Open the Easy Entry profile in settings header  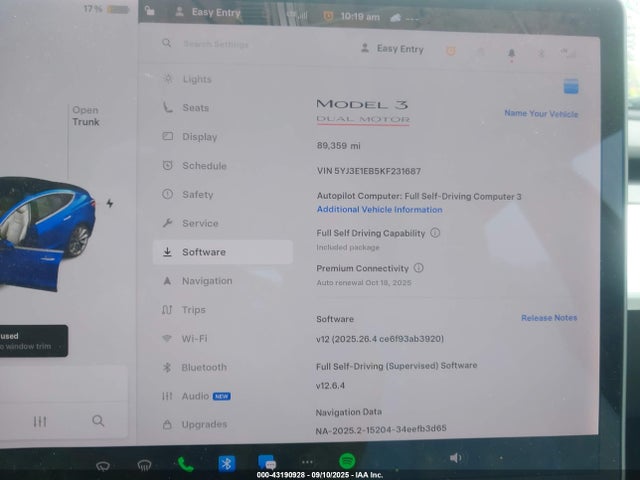point(392,49)
